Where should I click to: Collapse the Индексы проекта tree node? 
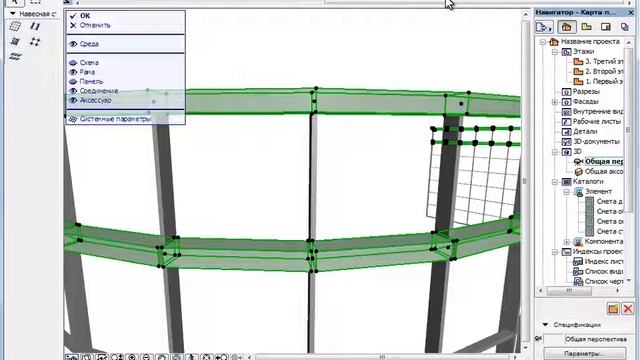(x=555, y=252)
